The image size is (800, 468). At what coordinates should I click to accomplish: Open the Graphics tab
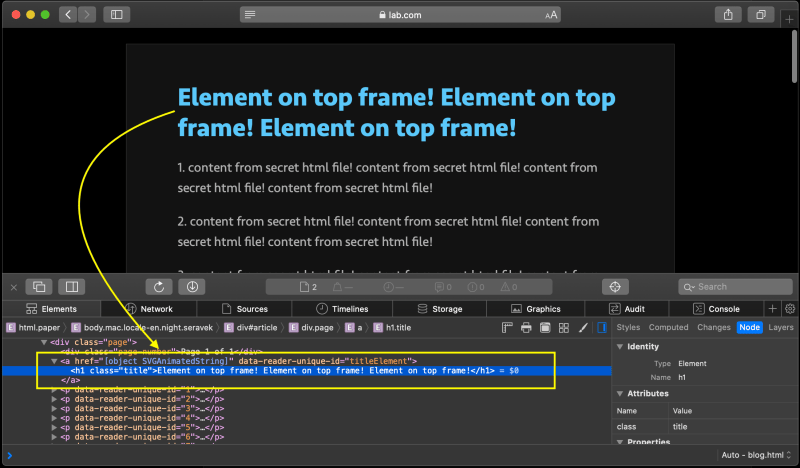click(536, 309)
